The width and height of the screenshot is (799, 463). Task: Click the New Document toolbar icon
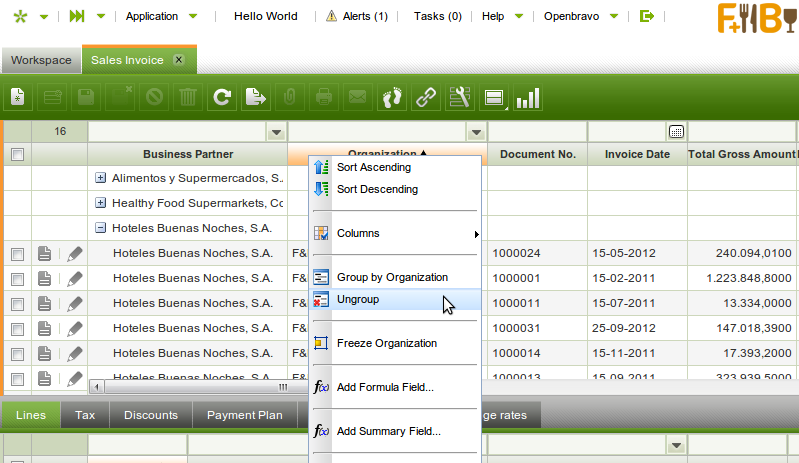tap(18, 97)
